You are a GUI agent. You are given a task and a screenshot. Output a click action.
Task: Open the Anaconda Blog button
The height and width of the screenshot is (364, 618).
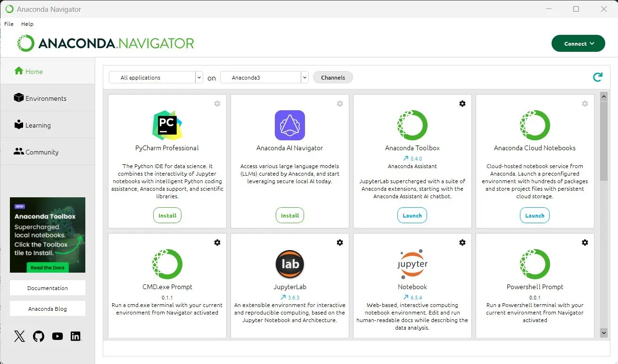(x=48, y=309)
